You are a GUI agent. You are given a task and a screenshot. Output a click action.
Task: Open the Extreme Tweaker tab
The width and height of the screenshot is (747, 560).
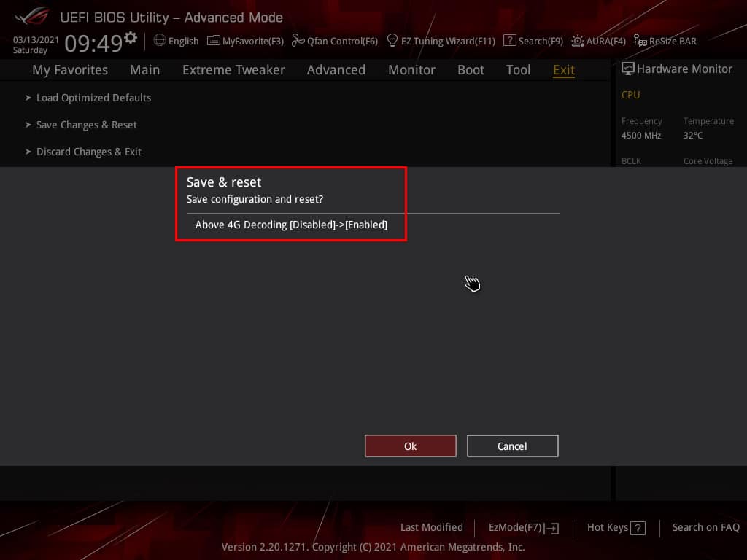233,70
